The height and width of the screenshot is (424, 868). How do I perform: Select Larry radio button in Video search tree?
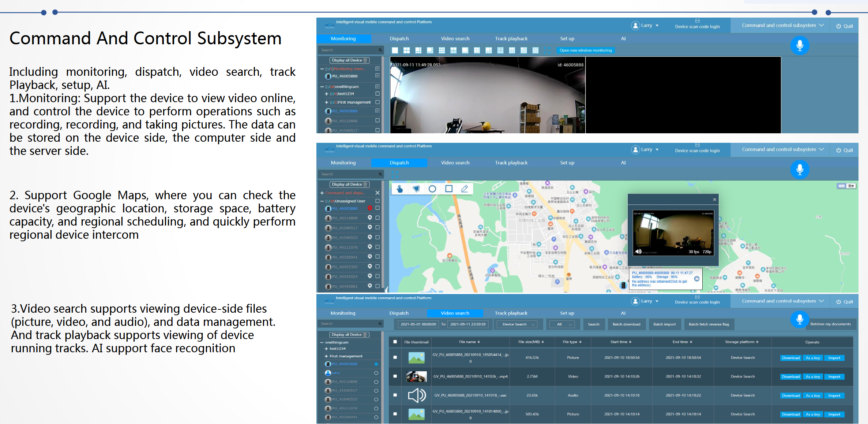pos(376,373)
